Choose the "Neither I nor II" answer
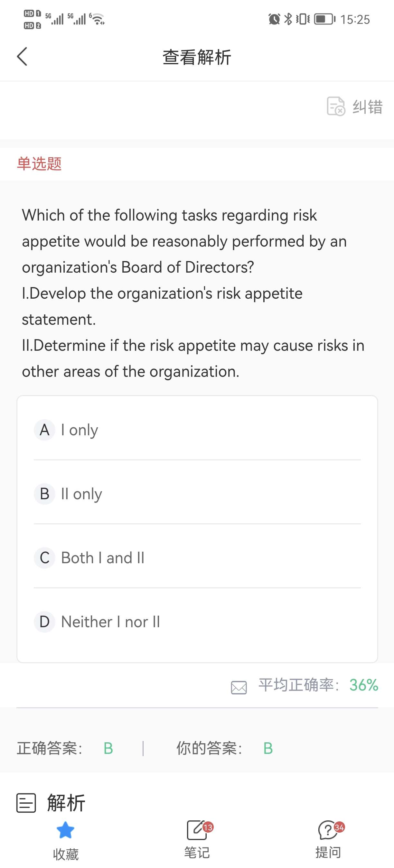This screenshot has width=394, height=868. (x=111, y=622)
